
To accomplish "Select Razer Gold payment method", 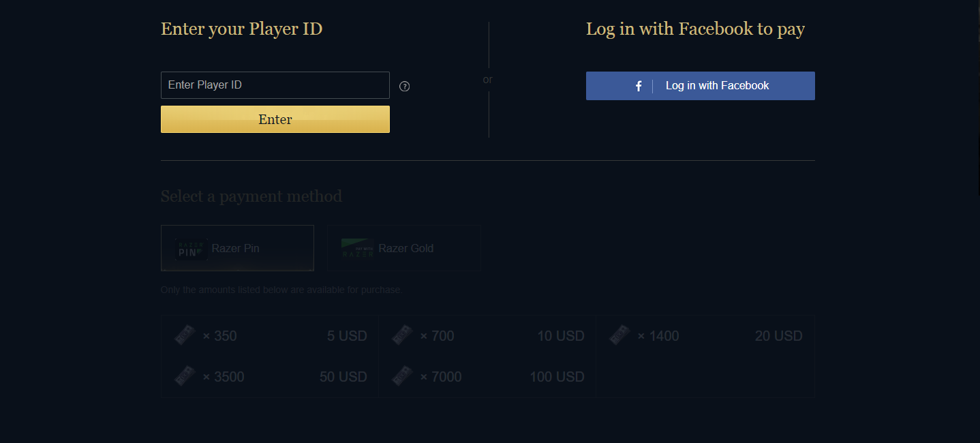I will tap(404, 248).
